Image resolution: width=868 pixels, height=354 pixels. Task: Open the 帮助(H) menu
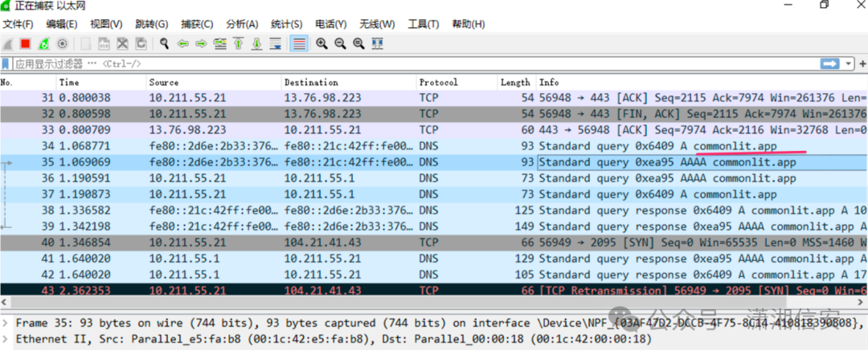point(469,24)
